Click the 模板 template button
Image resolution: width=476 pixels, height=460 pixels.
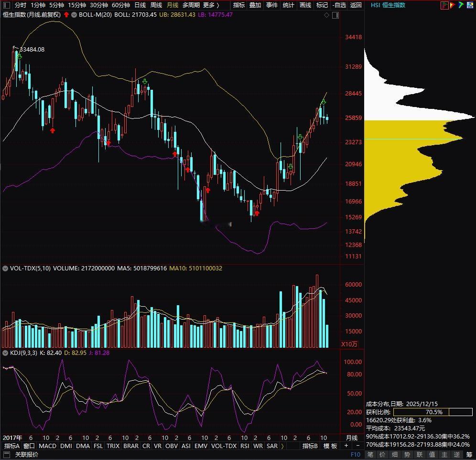pos(330,446)
